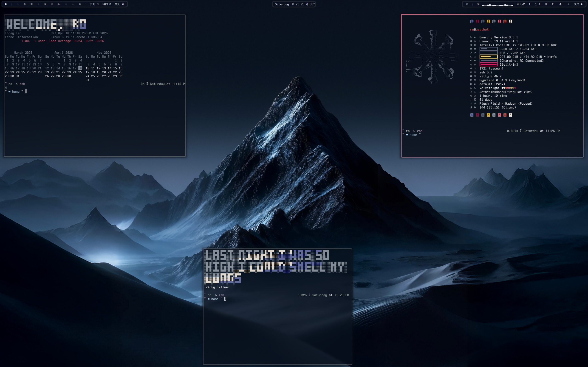Launch terminal from the prompt icon

click(59, 4)
